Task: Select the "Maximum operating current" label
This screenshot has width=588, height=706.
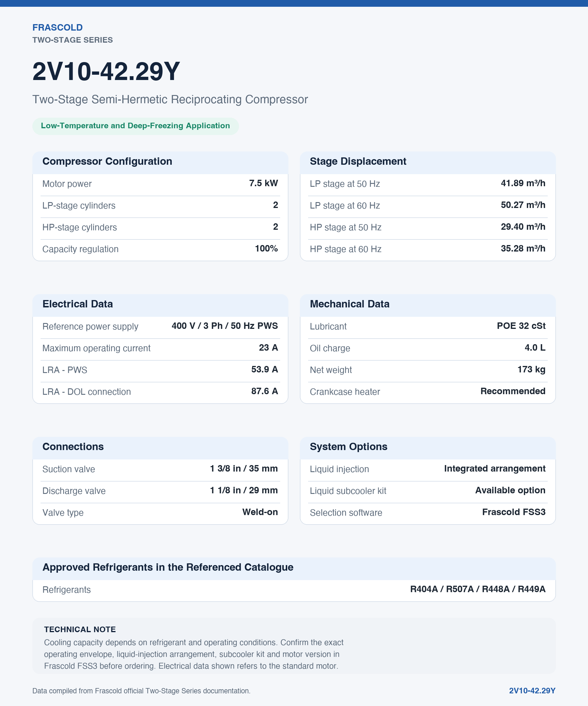Action: tap(96, 348)
